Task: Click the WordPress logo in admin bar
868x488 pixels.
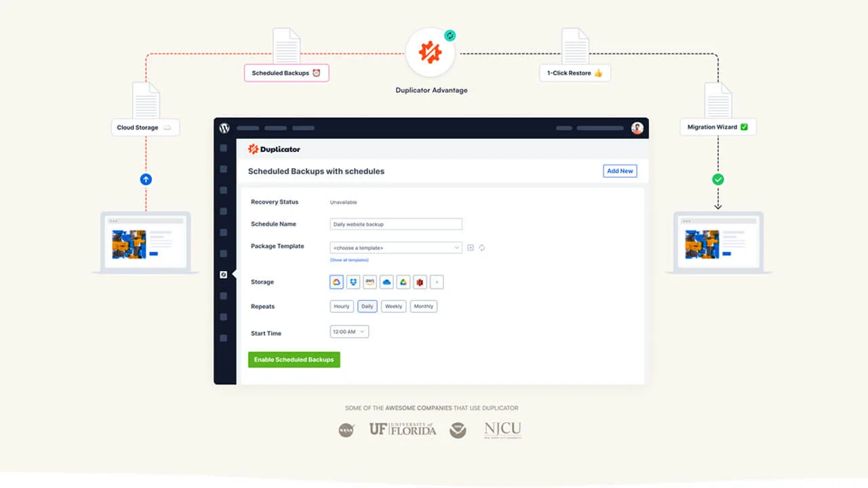Action: (x=224, y=128)
